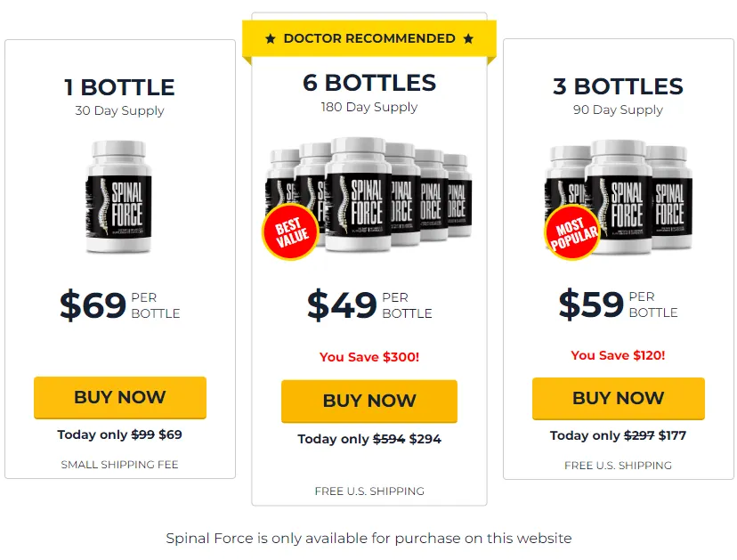Image resolution: width=737 pixels, height=560 pixels.
Task: Click the 6 BOTTLES heading
Action: pos(369,83)
